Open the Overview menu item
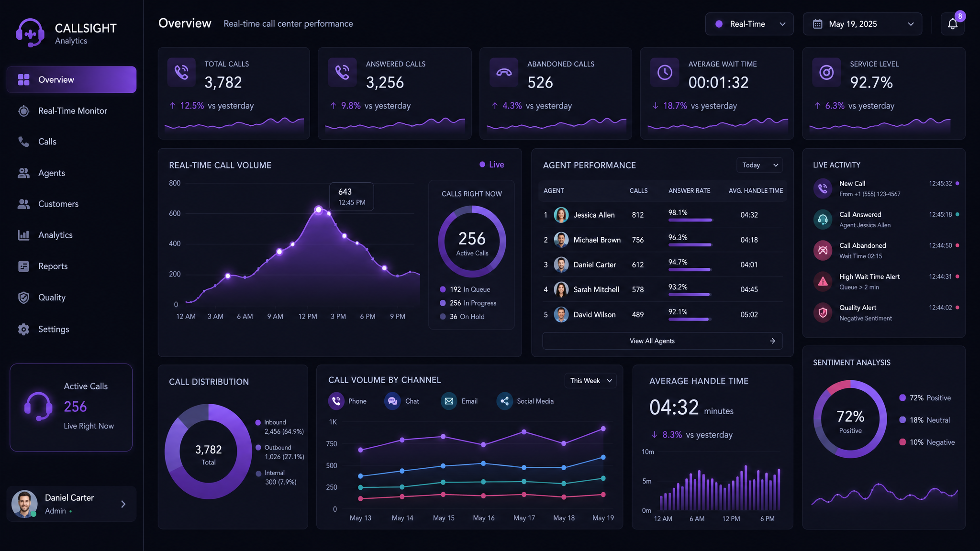This screenshot has height=551, width=980. pos(71,79)
